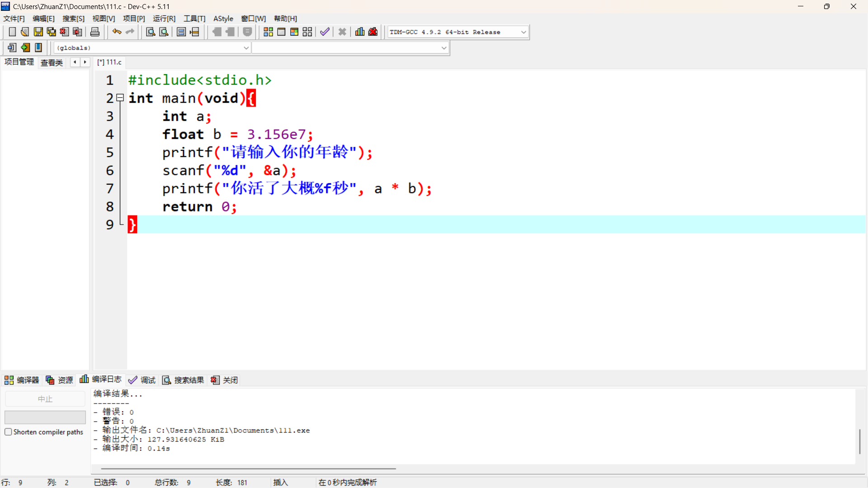Click the Debug icon with red bug
Screen dimensions: 868x488
click(373, 32)
